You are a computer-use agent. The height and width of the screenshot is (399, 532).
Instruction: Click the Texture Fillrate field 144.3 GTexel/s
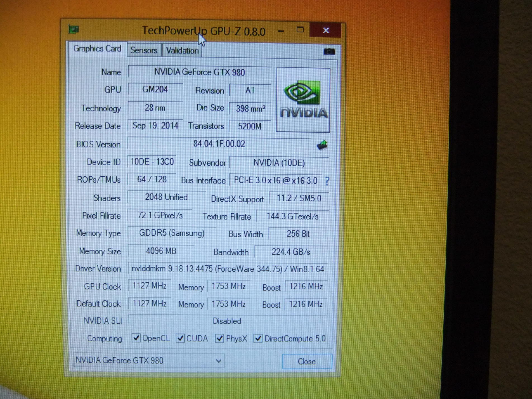pos(292,216)
